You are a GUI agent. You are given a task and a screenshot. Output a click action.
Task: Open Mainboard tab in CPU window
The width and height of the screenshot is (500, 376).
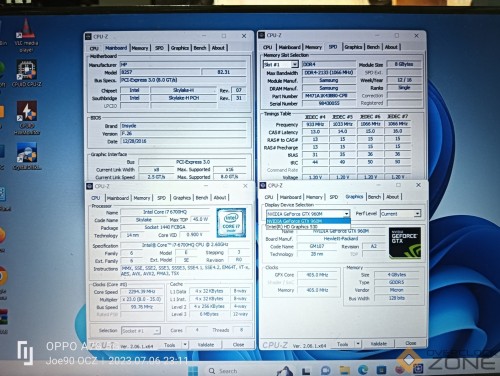point(118,198)
